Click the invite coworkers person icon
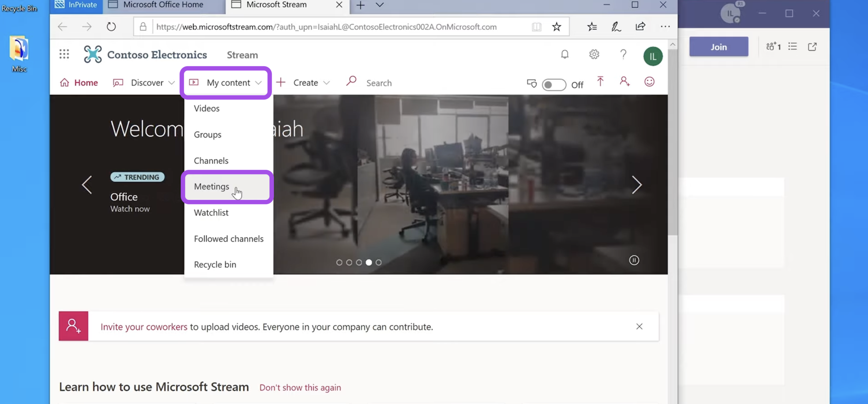 click(x=624, y=82)
